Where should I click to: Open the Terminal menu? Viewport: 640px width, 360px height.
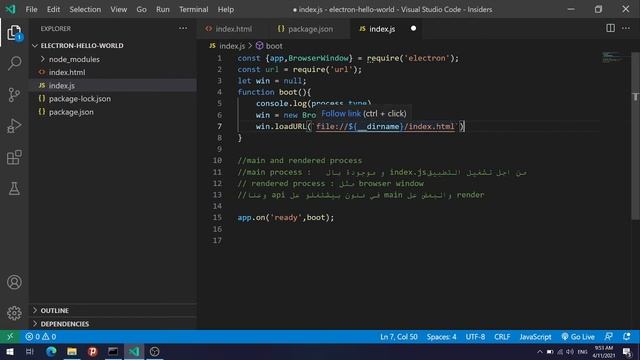click(x=193, y=9)
